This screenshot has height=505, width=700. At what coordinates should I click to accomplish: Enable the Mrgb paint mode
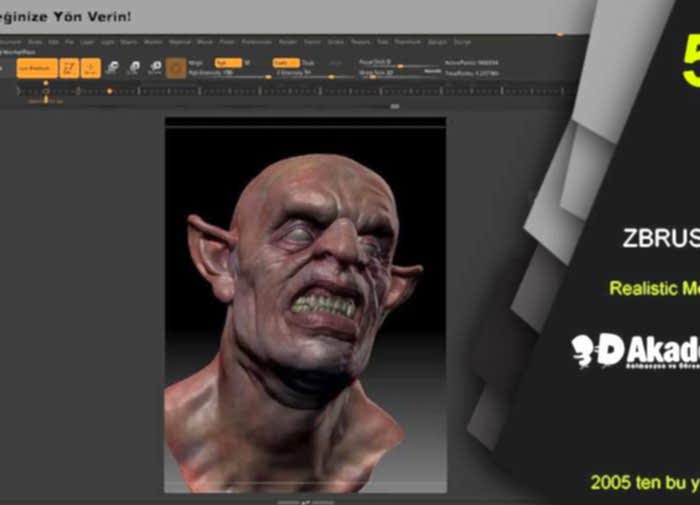pos(196,63)
